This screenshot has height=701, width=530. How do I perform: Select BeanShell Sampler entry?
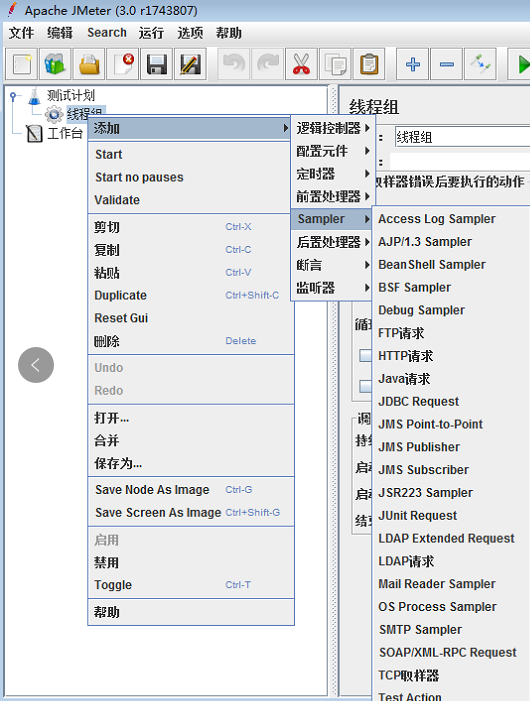tap(451, 265)
